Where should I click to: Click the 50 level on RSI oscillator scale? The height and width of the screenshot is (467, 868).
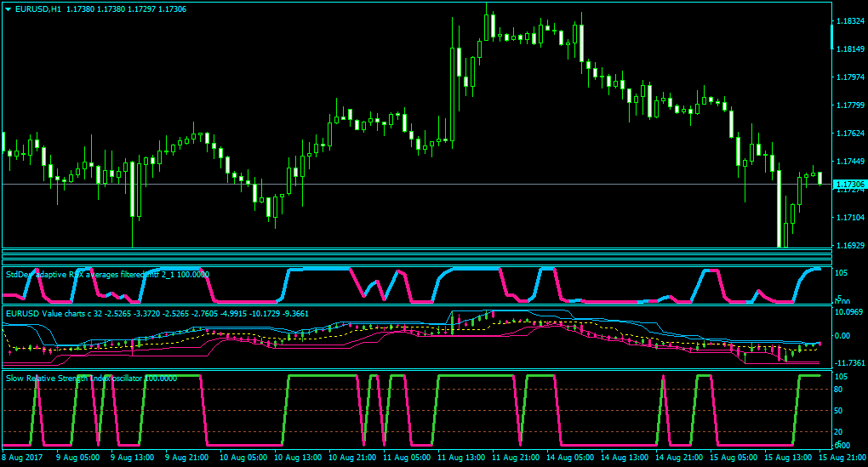838,411
